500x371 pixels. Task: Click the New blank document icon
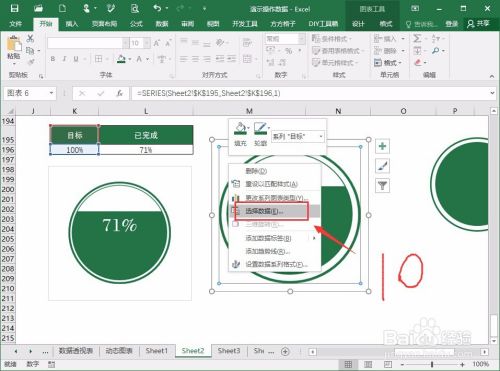[62, 8]
